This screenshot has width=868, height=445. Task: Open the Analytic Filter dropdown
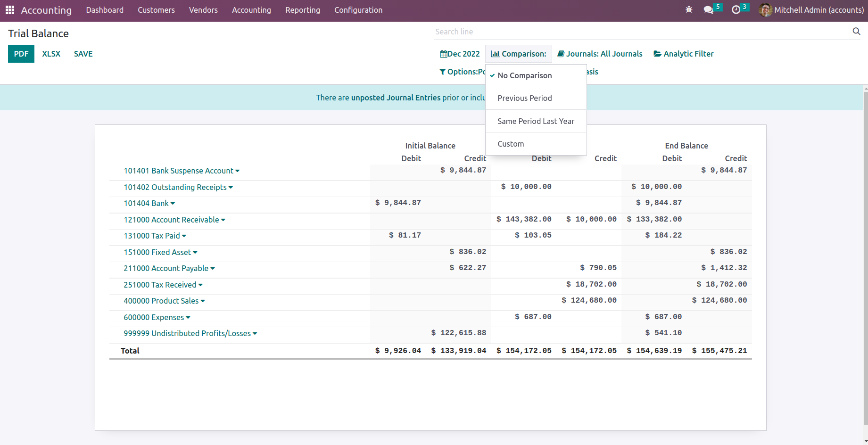point(683,54)
